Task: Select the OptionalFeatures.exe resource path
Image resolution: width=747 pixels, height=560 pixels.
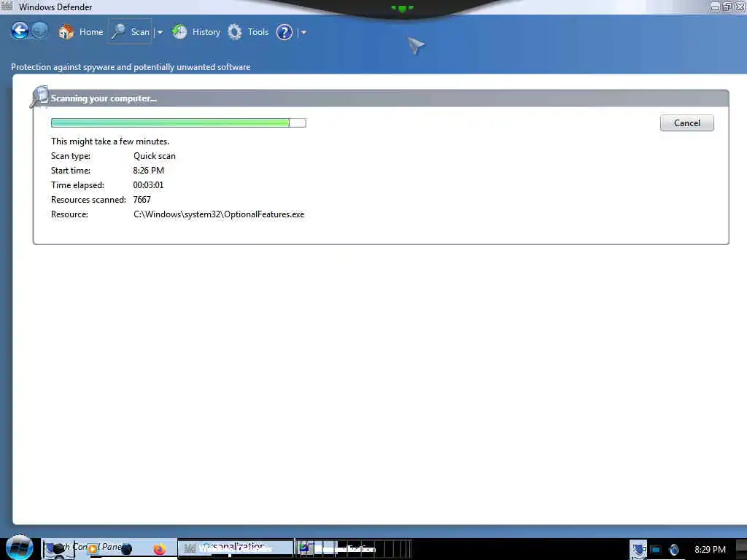Action: [x=219, y=214]
